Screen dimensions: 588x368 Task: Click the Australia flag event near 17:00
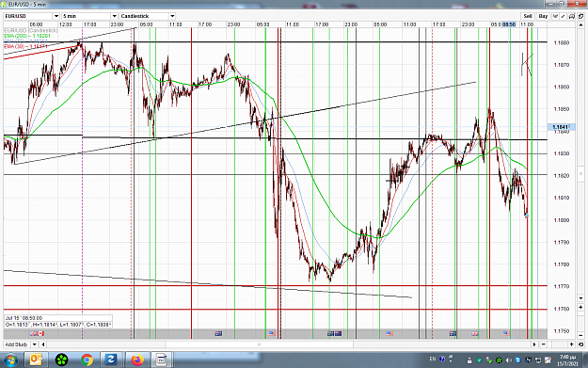tap(218, 333)
